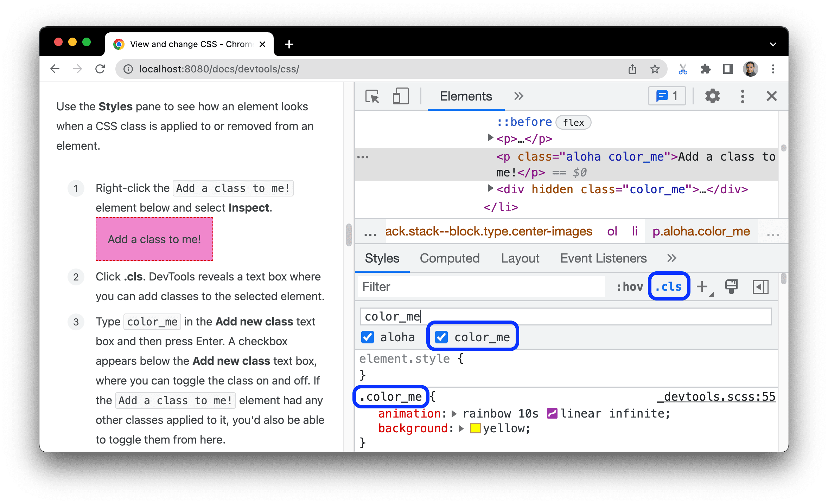This screenshot has height=504, width=828.
Task: Click the DevTools more options menu icon
Action: 741,96
